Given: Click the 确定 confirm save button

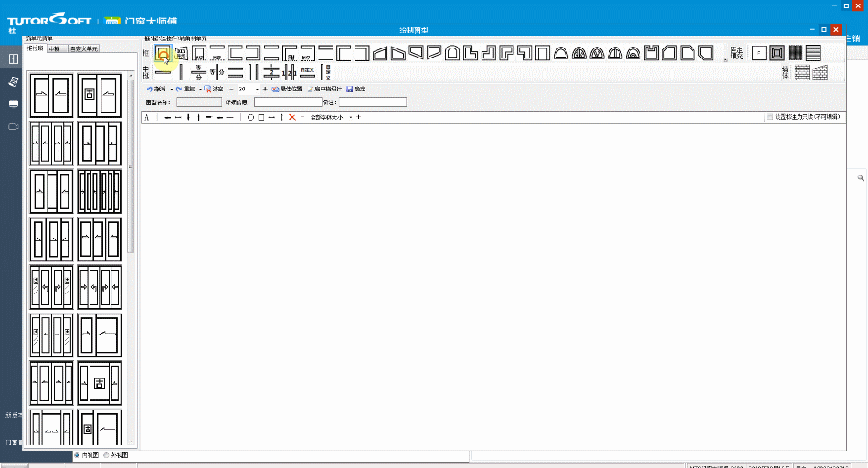Looking at the screenshot, I should 356,90.
